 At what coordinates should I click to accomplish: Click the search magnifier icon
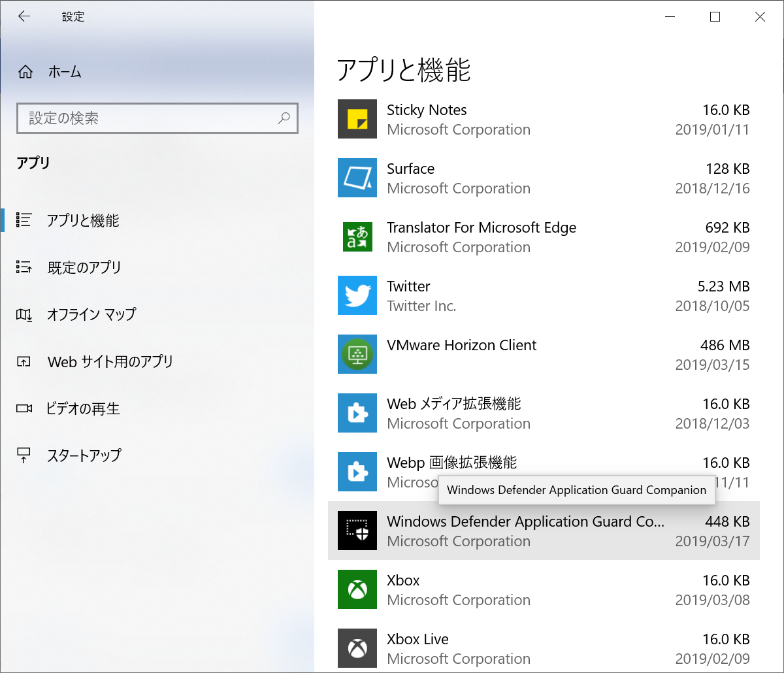point(284,118)
